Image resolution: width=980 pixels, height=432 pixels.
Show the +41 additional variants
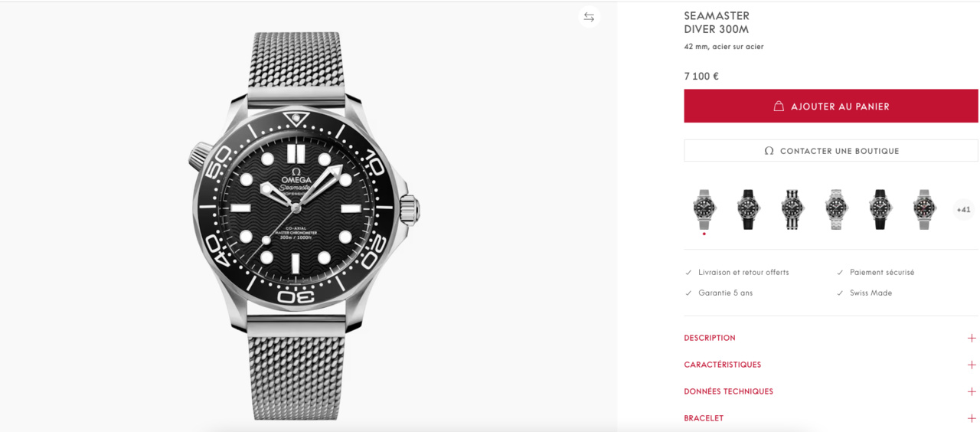point(963,209)
